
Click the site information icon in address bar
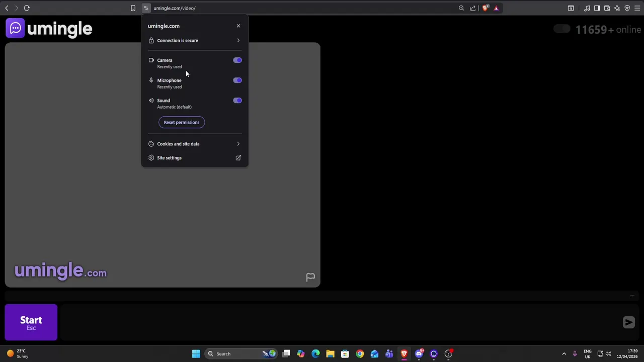coord(146,8)
